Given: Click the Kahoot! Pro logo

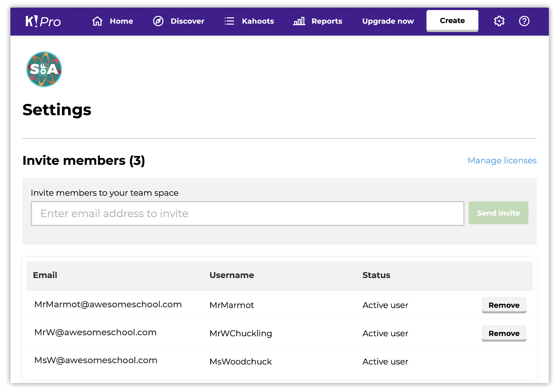Looking at the screenshot, I should click(x=43, y=21).
